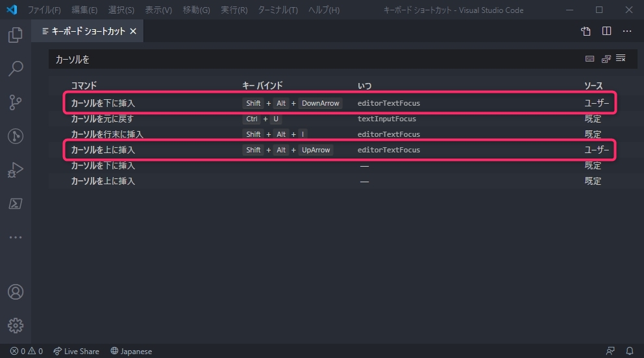This screenshot has height=358, width=644.
Task: Open the Search view in activity bar
Action: coord(16,68)
